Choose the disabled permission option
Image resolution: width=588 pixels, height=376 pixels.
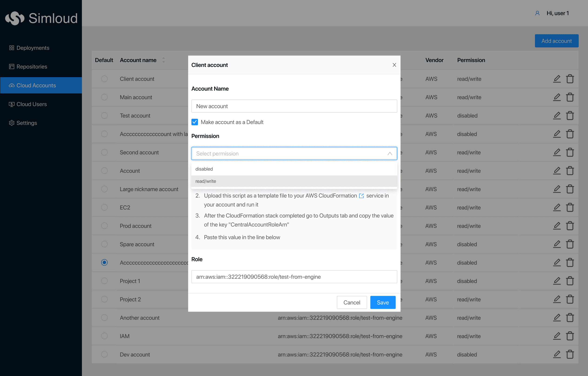294,169
